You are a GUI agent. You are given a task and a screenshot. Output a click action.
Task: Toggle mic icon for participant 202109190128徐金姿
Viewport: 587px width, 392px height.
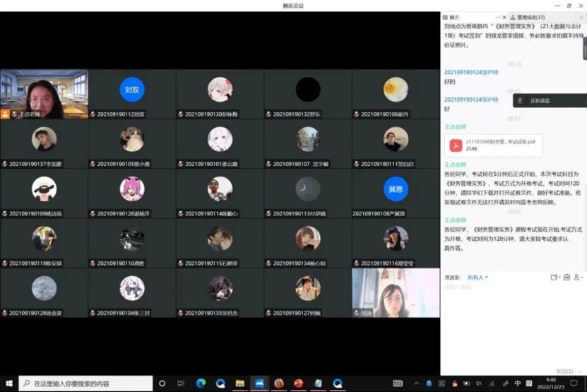[x=5, y=312]
